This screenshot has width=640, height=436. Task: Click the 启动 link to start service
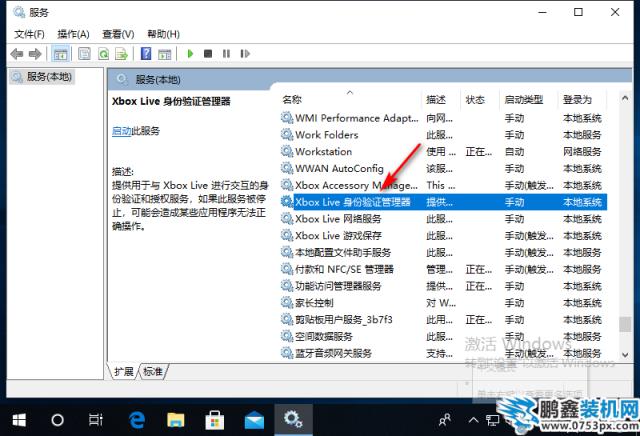pos(122,131)
